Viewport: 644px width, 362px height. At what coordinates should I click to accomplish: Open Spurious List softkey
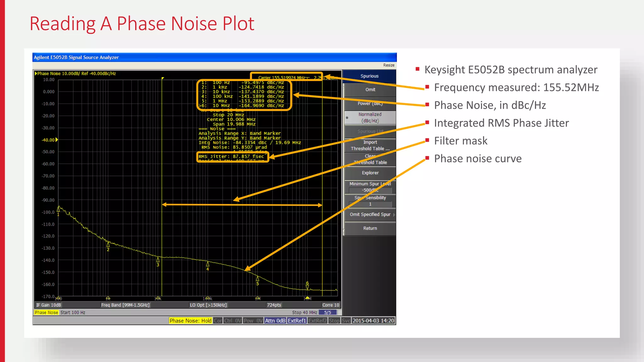coord(370,131)
